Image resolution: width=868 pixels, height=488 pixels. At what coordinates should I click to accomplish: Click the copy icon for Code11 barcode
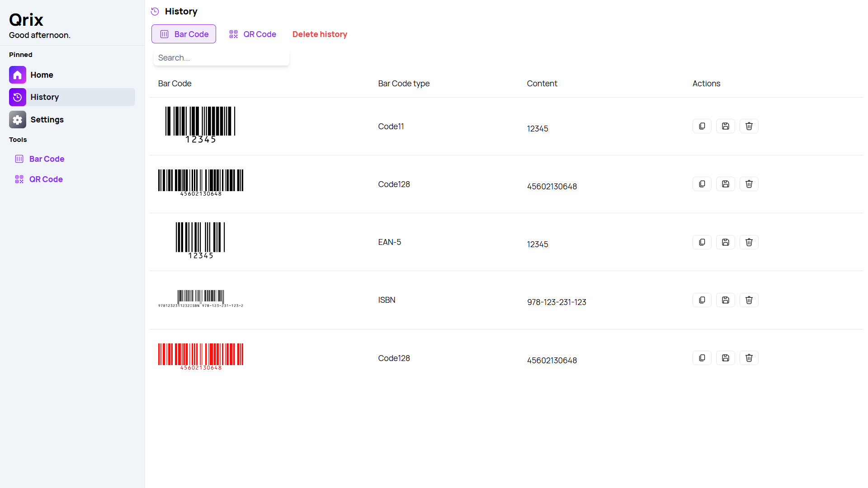point(702,127)
